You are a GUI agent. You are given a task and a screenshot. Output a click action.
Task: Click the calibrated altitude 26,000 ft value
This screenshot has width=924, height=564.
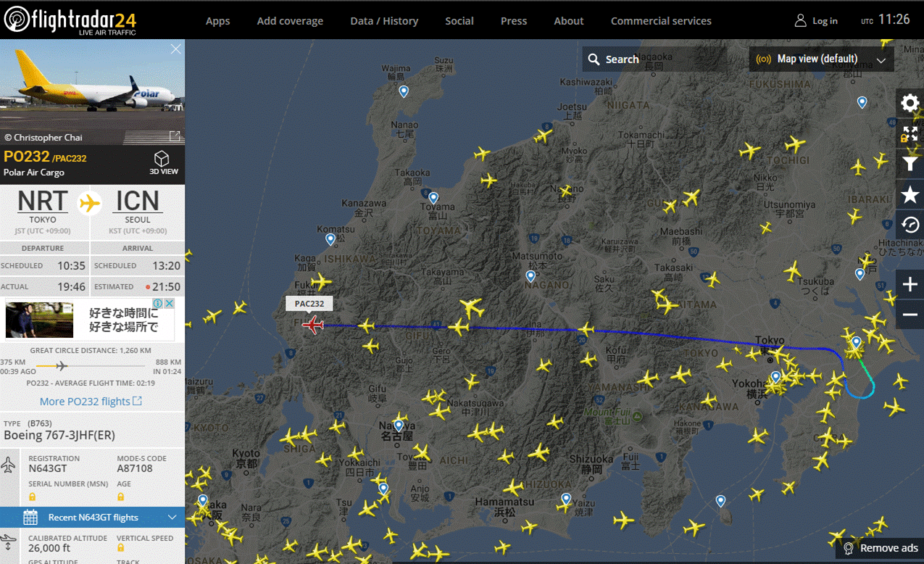coord(50,549)
